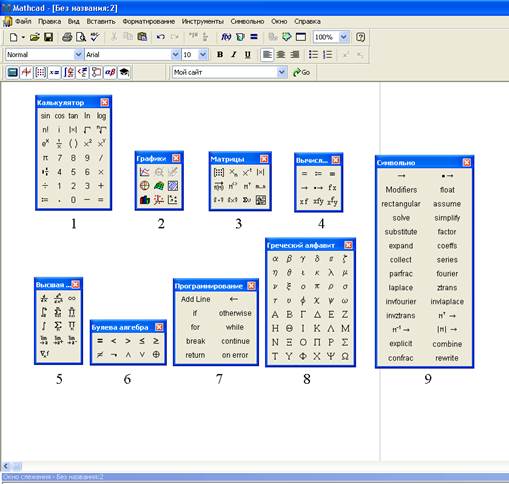509x484 pixels.
Task: Open the Правка menu
Action: (49, 21)
